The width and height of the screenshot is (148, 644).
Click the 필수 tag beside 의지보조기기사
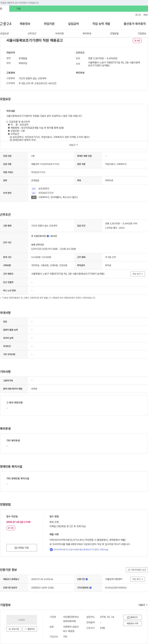pyautogui.click(x=34, y=193)
